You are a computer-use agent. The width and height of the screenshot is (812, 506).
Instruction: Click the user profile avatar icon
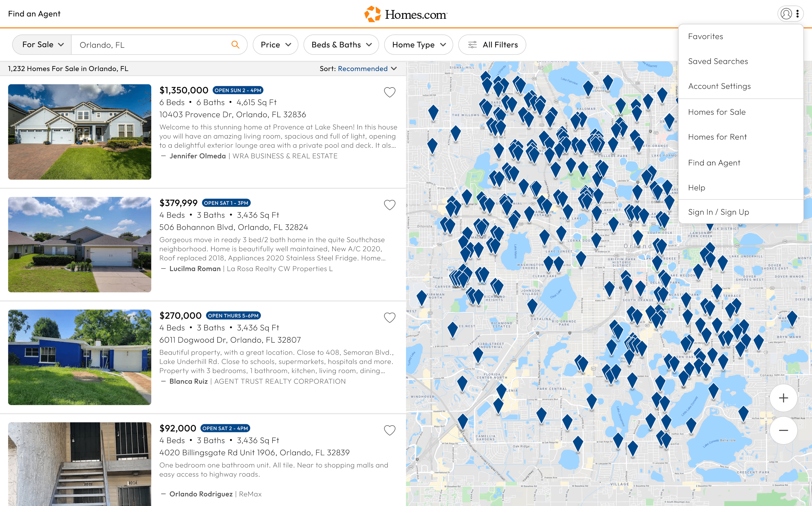tap(786, 14)
